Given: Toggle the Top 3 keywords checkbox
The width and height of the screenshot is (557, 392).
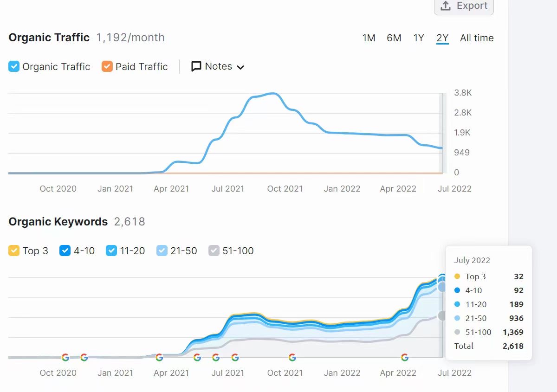Looking at the screenshot, I should pos(14,251).
